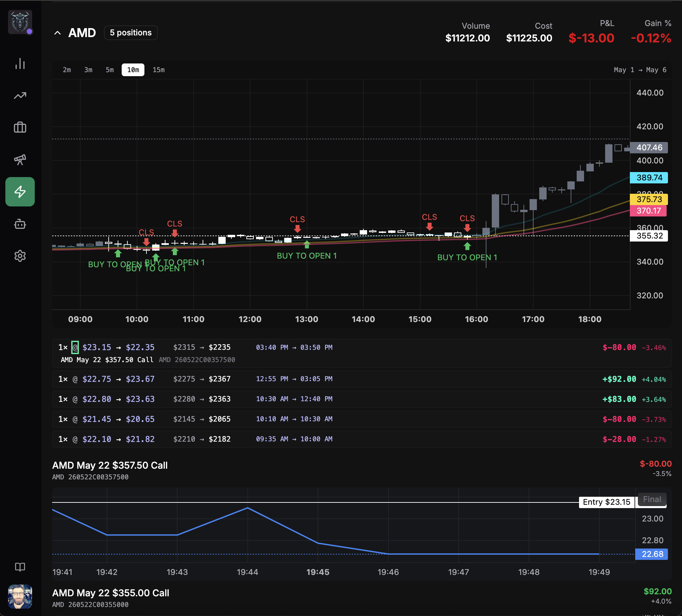
Task: Click the wolf logo at top left
Action: 20,22
